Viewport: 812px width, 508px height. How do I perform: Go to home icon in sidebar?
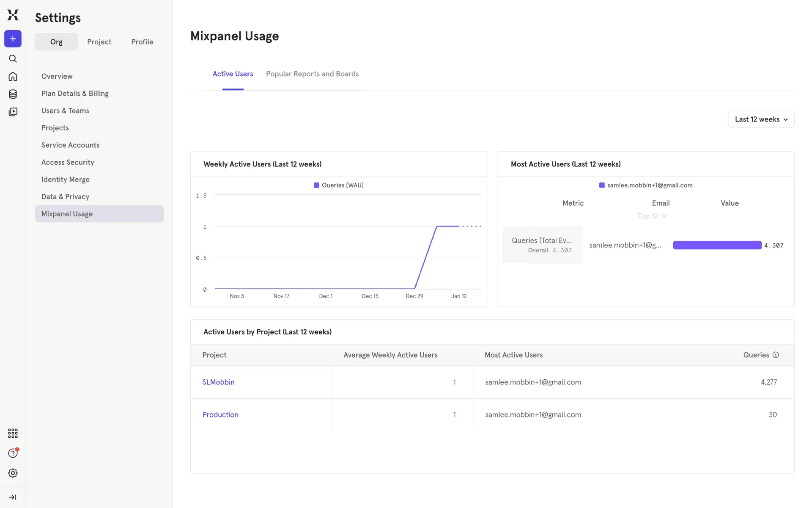tap(13, 77)
